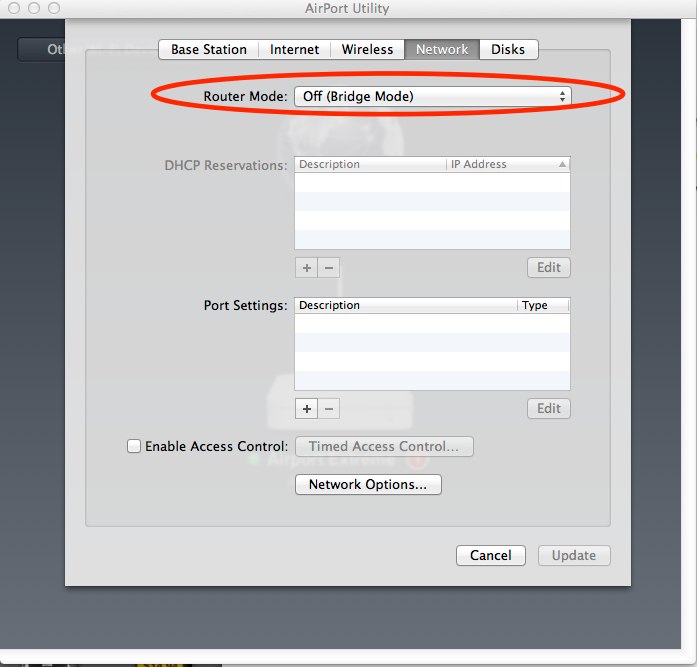
Task: Enable the Access Control checkbox
Action: [x=134, y=447]
